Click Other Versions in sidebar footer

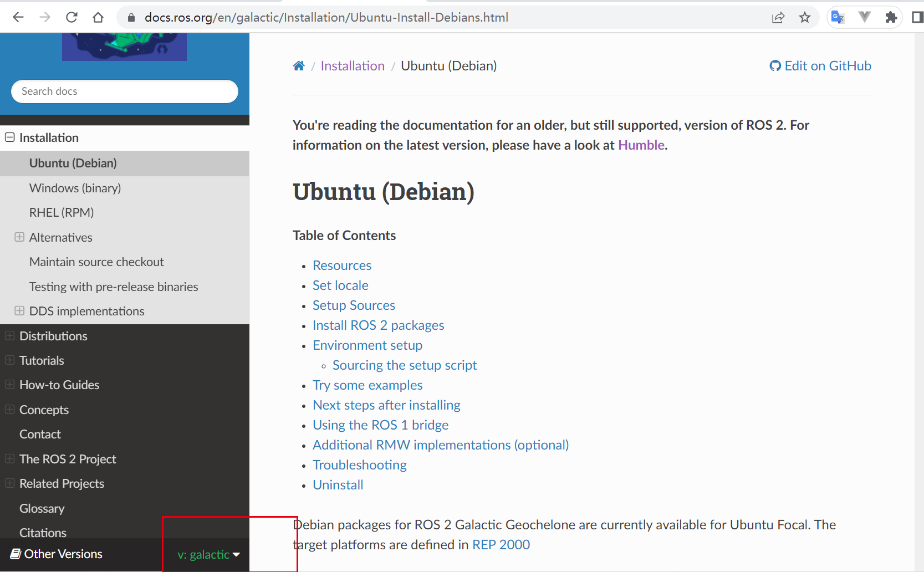(x=57, y=554)
